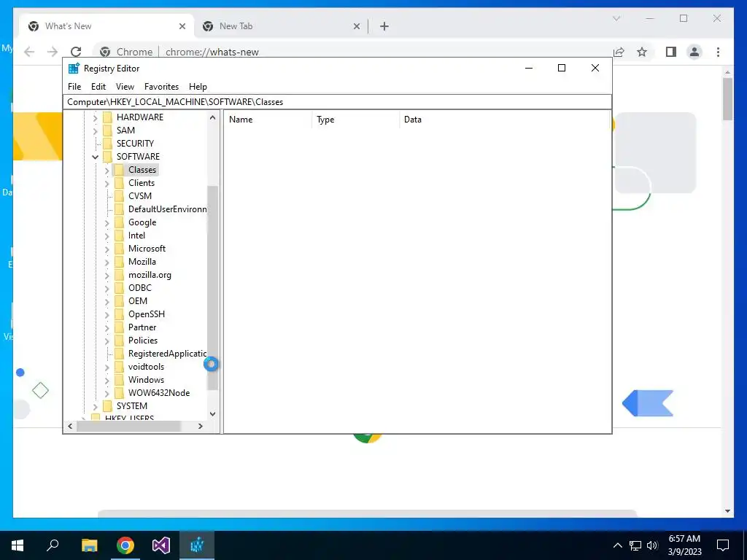Viewport: 747px width, 560px height.
Task: Open Chrome tab search dropdown
Action: pos(616,18)
